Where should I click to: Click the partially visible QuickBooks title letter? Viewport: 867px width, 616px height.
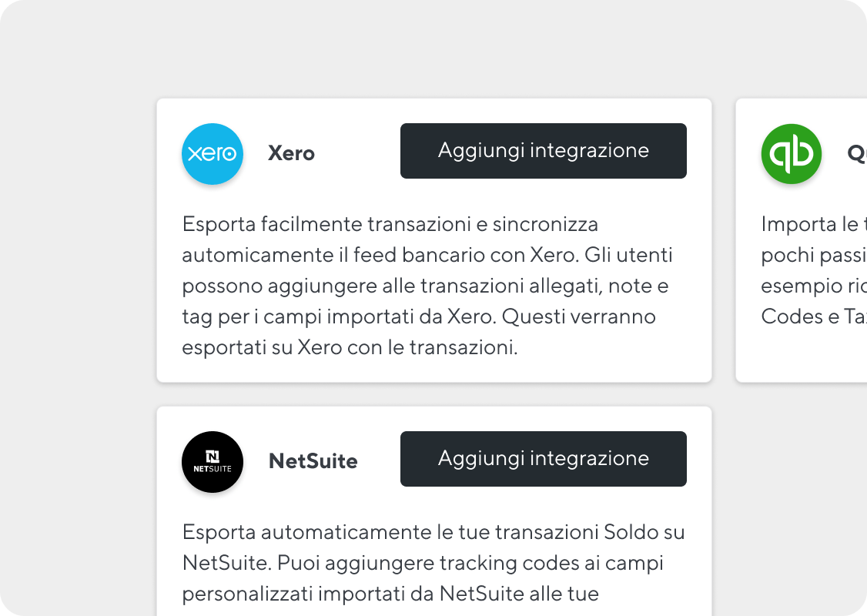[857, 154]
